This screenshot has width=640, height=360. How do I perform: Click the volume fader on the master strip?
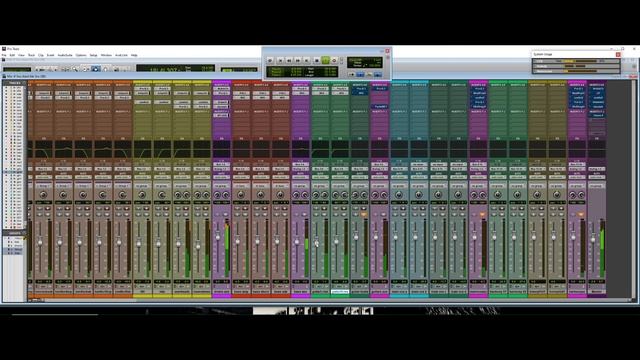point(593,239)
